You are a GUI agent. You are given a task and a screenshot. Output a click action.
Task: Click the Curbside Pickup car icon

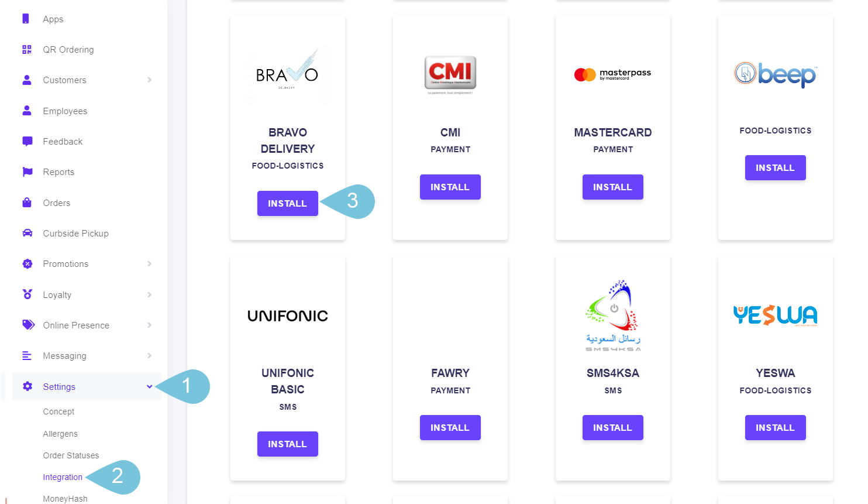point(27,233)
